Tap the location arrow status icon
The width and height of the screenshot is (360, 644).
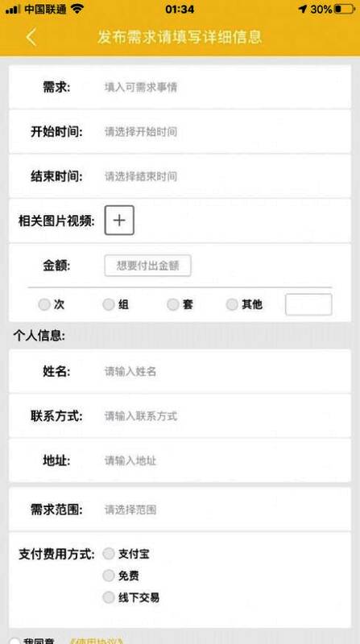[x=303, y=9]
